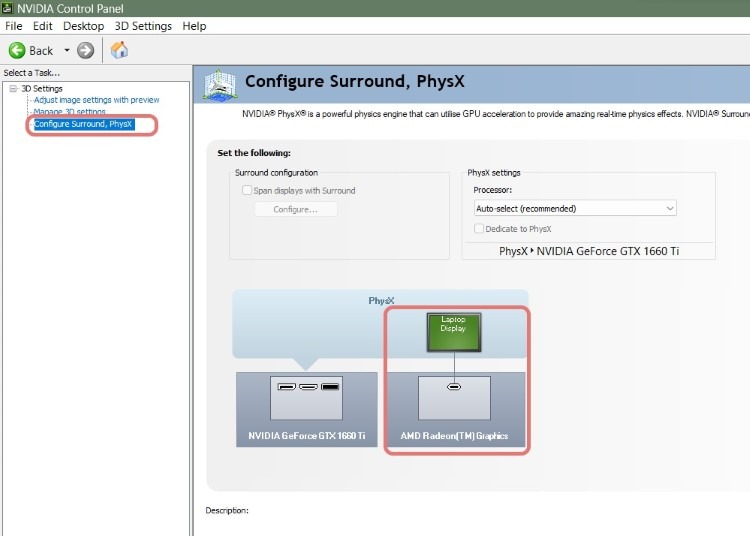Open the File menu

point(13,26)
